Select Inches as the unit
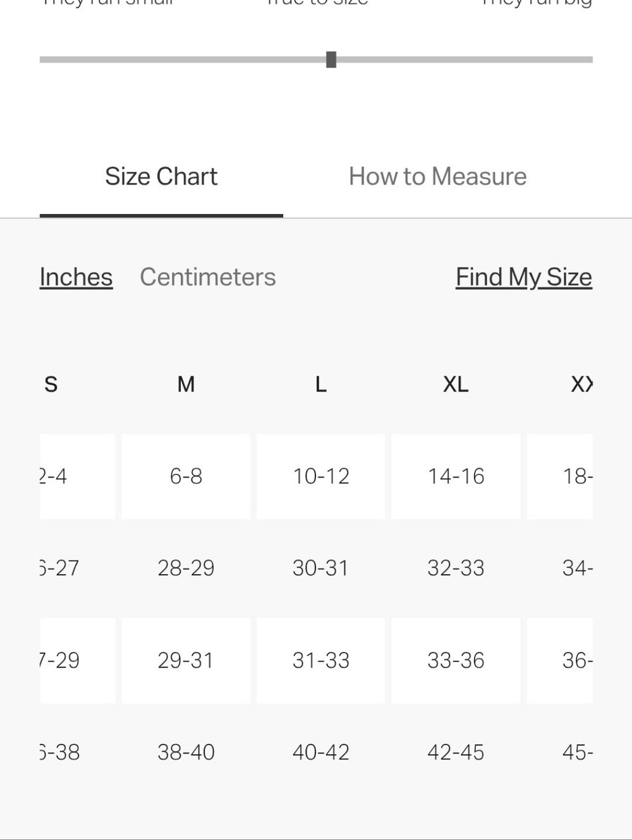Viewport: 632px width, 840px height. coord(76,277)
